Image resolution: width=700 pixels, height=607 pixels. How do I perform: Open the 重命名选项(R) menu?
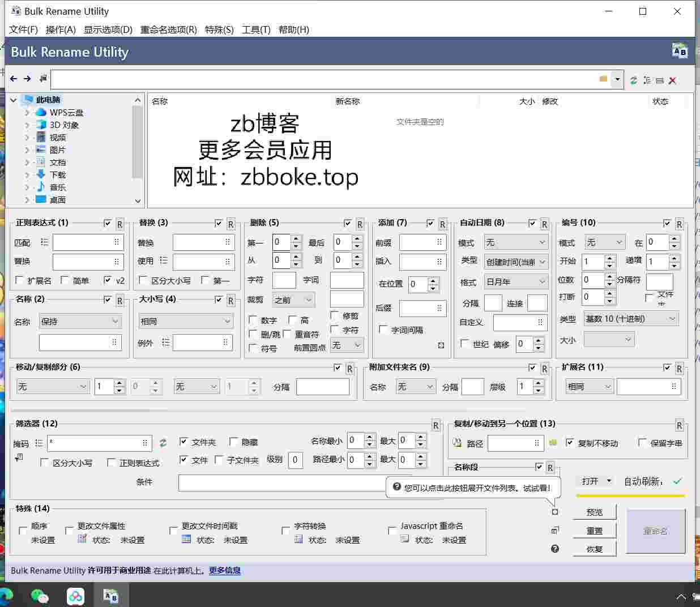[x=169, y=29]
